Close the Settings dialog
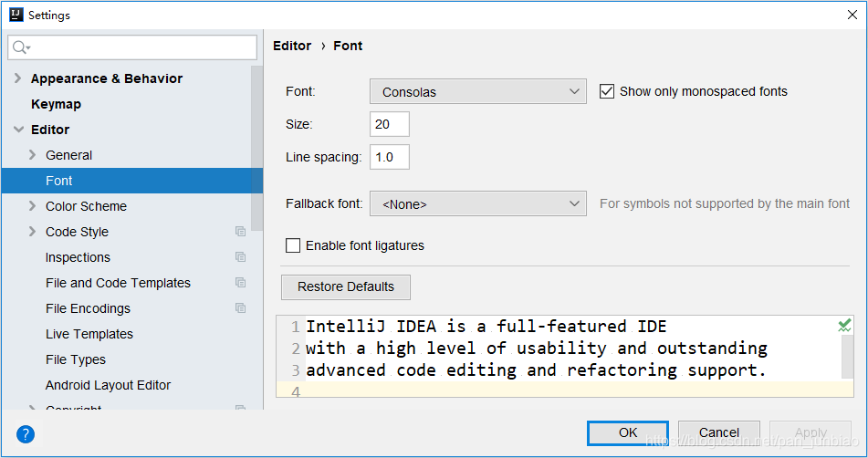The width and height of the screenshot is (868, 458). tap(852, 15)
